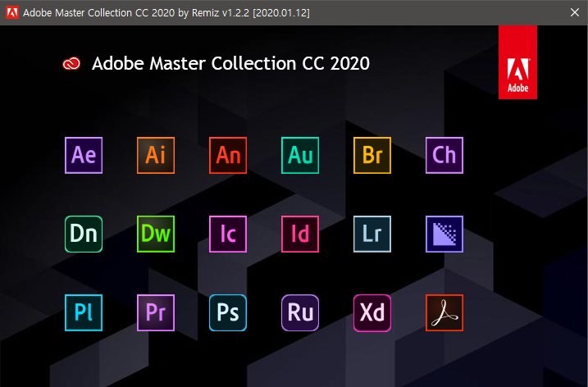Image resolution: width=588 pixels, height=387 pixels.
Task: Pick the Adobe XD (Xd) icon
Action: pyautogui.click(x=372, y=312)
